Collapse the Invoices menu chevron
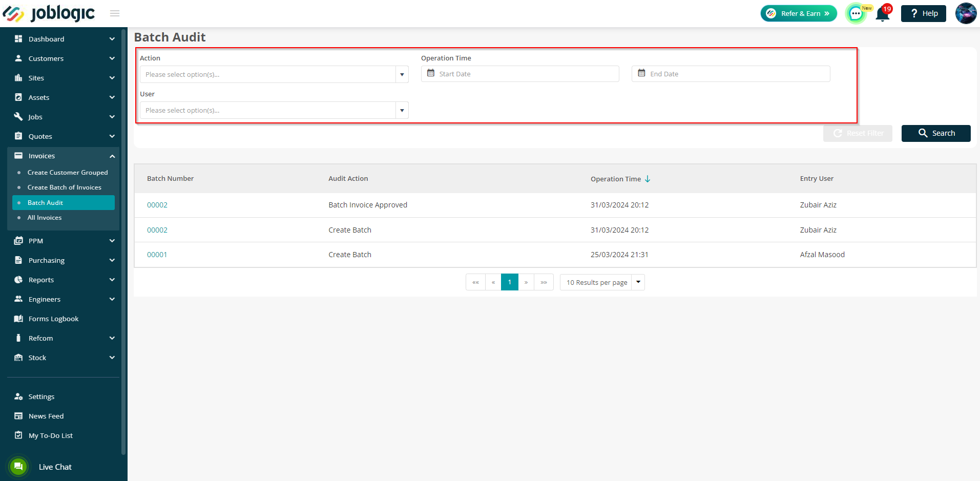980x481 pixels. [x=112, y=156]
